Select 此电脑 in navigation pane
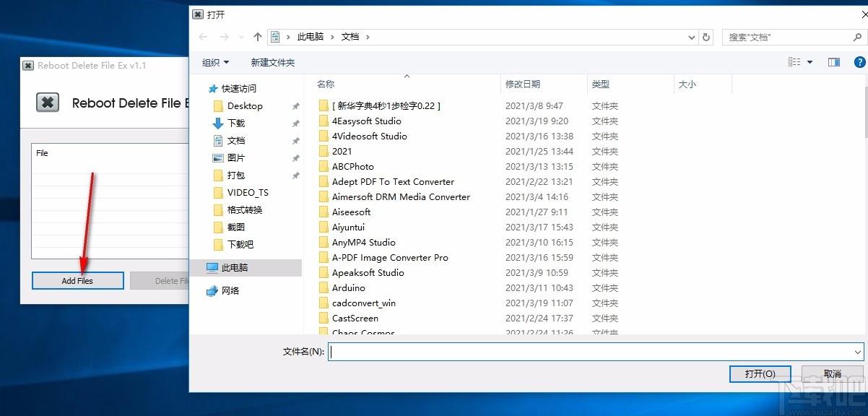Image resolution: width=868 pixels, height=416 pixels. pos(235,267)
